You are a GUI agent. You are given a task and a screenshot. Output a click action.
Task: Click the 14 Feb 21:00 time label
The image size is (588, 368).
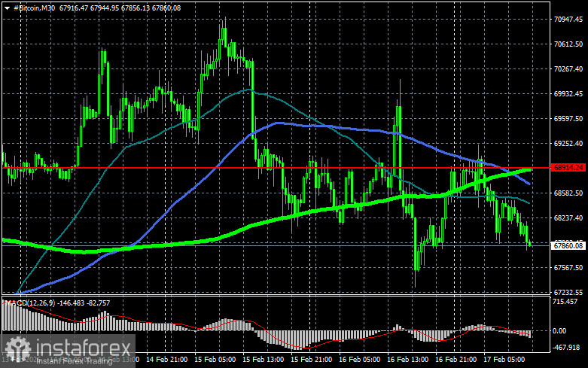[167, 359]
